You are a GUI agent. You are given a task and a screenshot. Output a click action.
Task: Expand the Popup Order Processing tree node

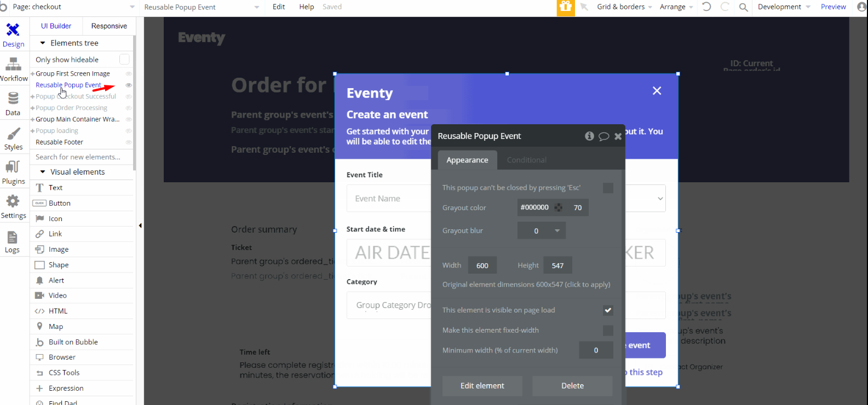[33, 108]
